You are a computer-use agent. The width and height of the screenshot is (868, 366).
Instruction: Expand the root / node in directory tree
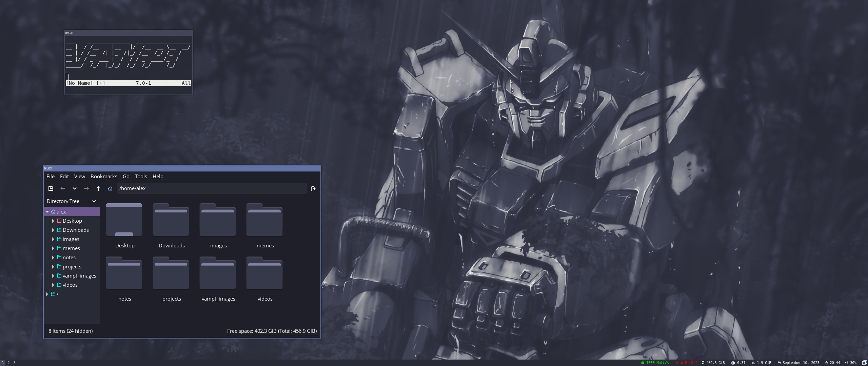coord(47,294)
